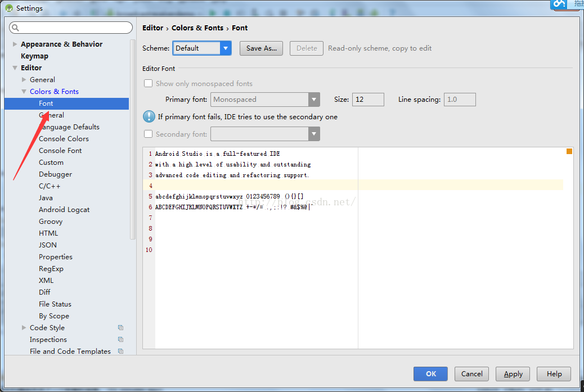Click preview line 5 with lowercase alphabet
The width and height of the screenshot is (584, 392).
230,196
